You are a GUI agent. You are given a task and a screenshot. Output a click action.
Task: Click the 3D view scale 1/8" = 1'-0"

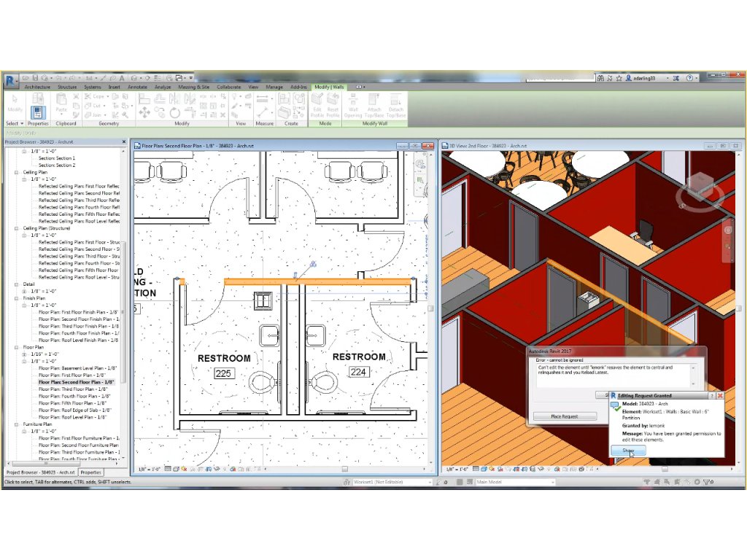coord(457,469)
